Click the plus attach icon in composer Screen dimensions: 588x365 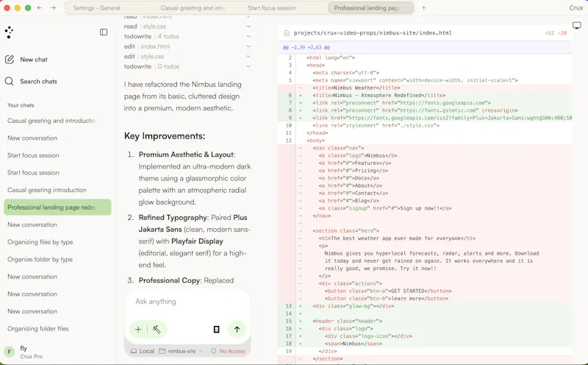point(138,330)
